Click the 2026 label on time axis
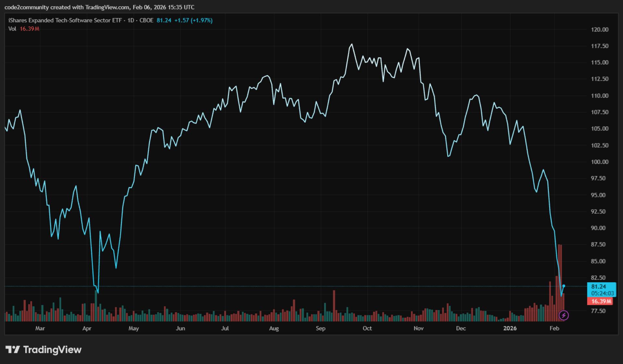The image size is (623, 364). (509, 328)
